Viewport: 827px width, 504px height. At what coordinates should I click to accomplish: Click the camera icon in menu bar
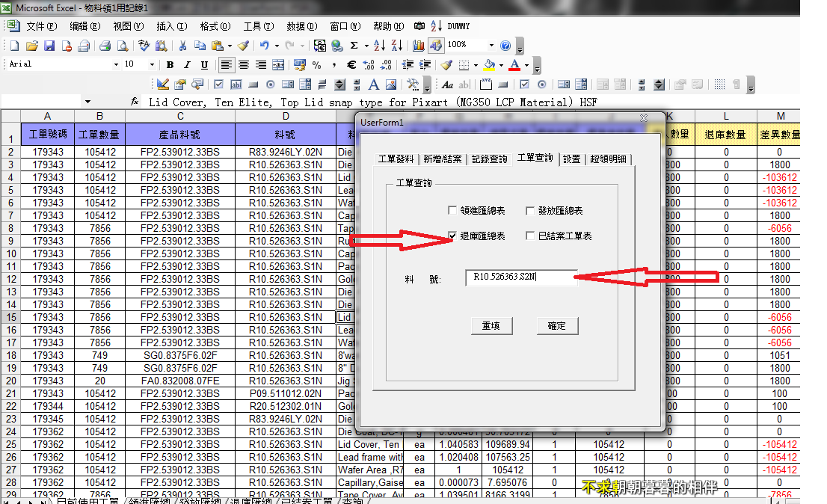pos(419,26)
